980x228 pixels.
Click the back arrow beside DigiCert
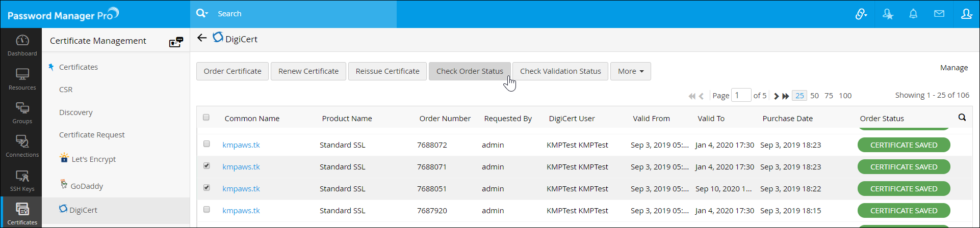pyautogui.click(x=202, y=38)
